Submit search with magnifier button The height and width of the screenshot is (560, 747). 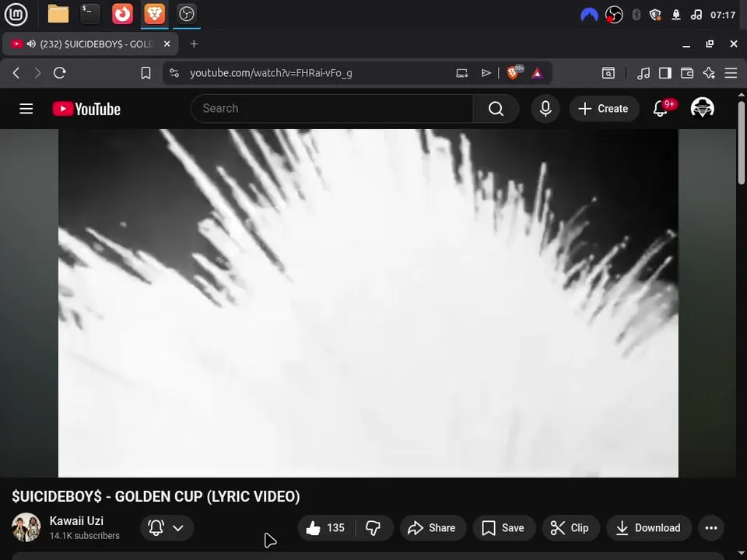click(x=496, y=109)
